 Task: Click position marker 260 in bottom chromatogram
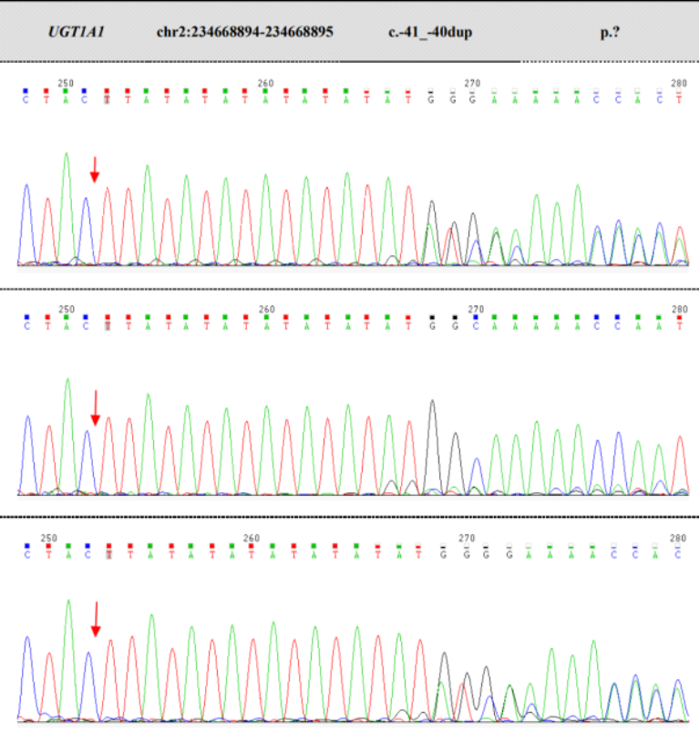(252, 538)
